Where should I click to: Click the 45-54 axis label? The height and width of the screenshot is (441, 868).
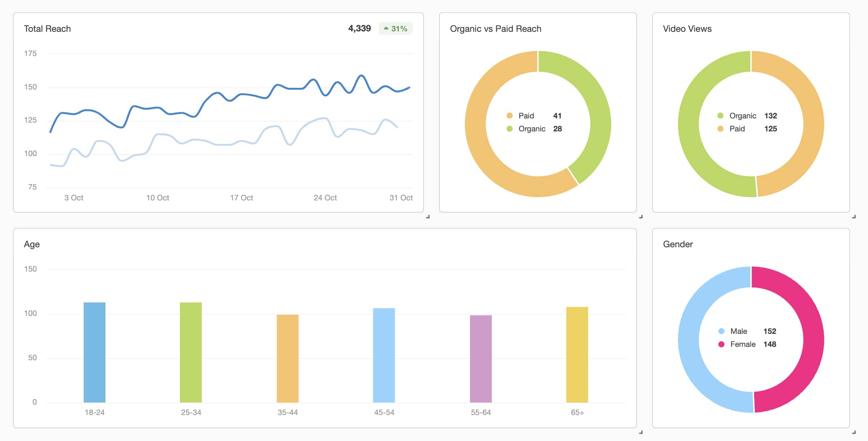point(384,413)
